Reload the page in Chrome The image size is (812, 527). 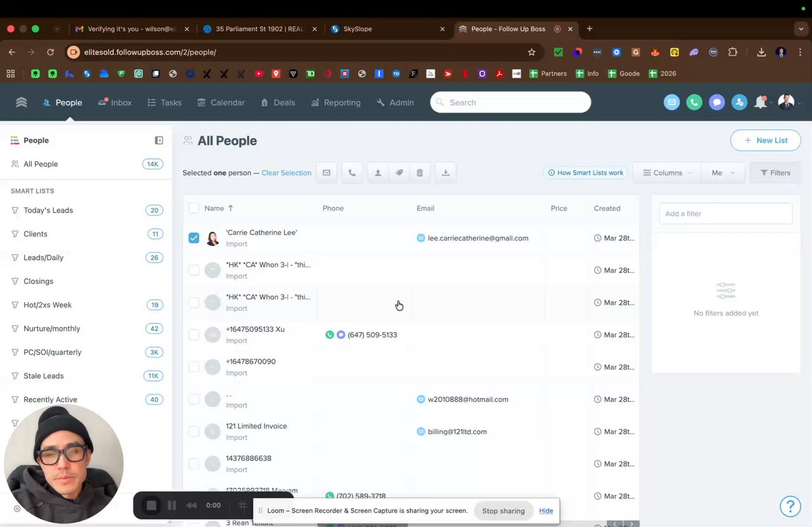50,52
